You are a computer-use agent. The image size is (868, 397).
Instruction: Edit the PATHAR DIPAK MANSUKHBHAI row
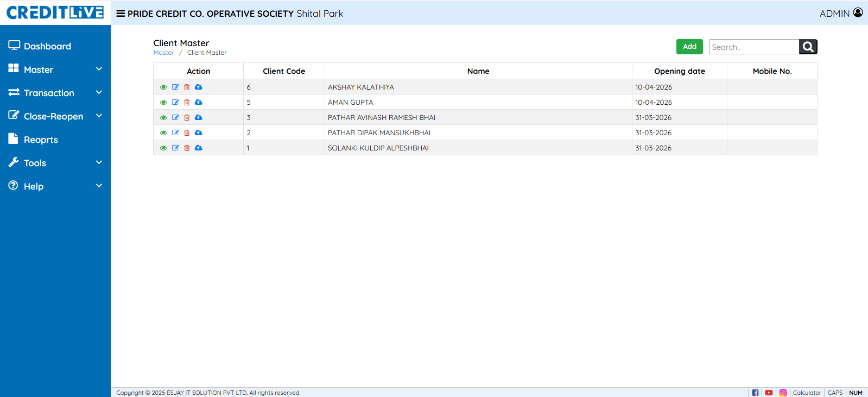click(x=175, y=133)
